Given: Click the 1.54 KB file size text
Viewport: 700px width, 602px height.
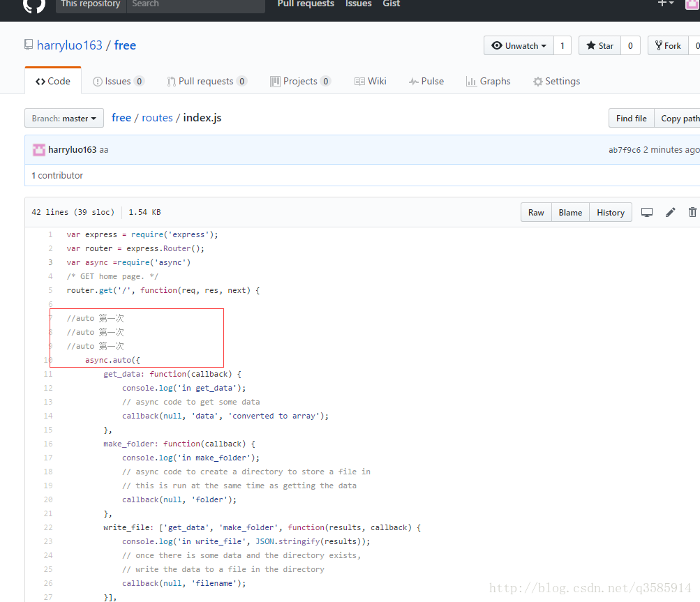Looking at the screenshot, I should tap(144, 212).
